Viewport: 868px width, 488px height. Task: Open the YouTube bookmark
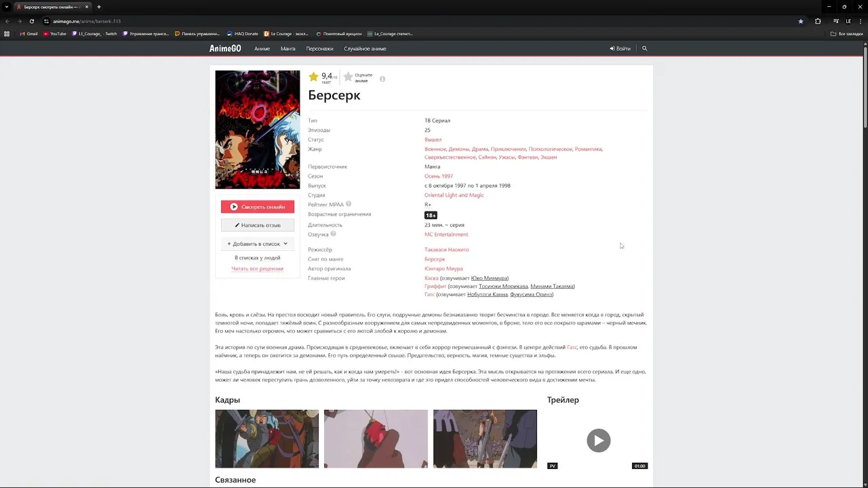[55, 33]
